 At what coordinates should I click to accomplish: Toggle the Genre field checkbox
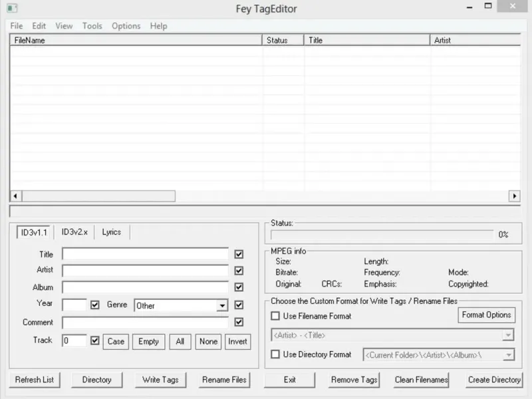click(239, 305)
